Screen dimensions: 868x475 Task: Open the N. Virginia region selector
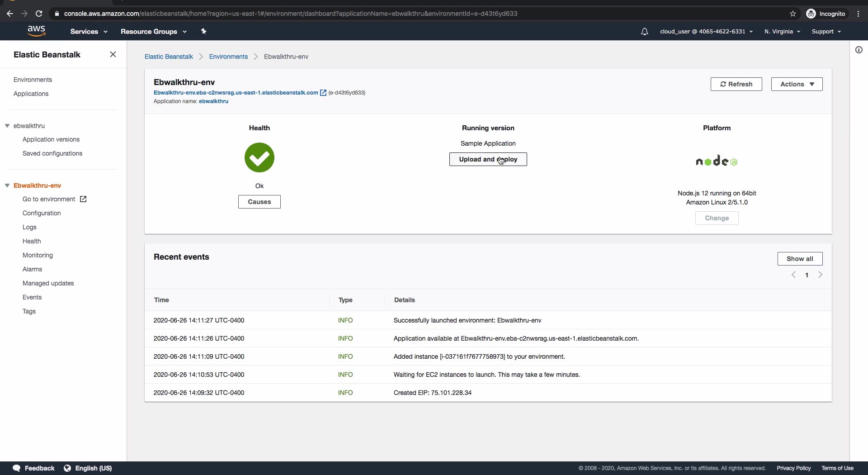782,32
